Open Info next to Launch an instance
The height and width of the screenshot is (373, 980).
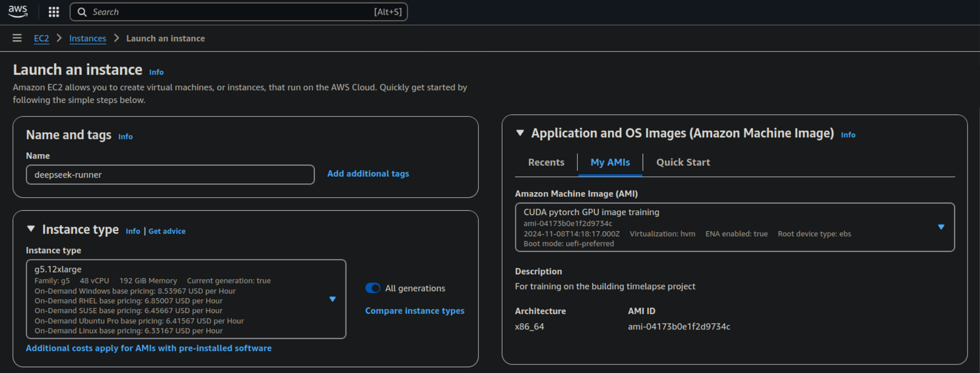(x=156, y=72)
